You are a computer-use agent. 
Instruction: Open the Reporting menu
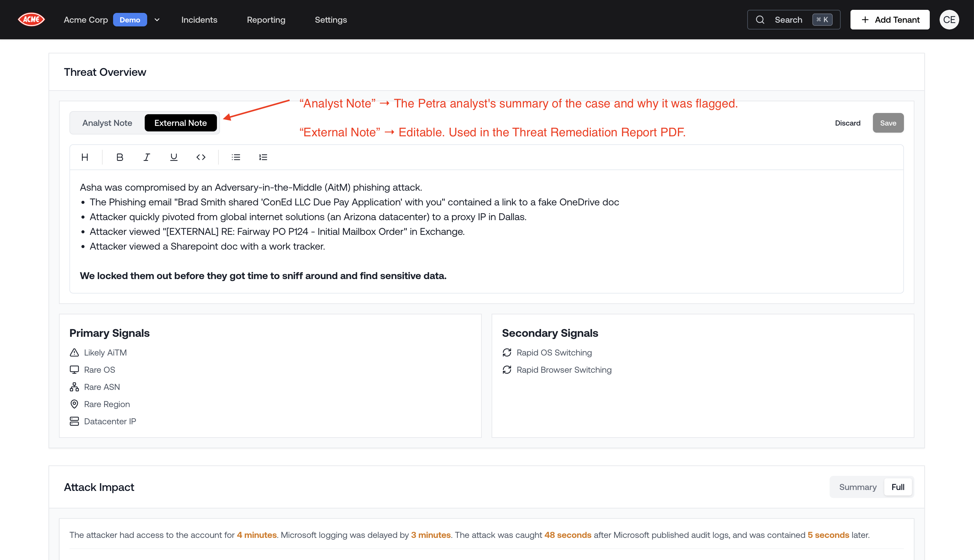pos(266,20)
